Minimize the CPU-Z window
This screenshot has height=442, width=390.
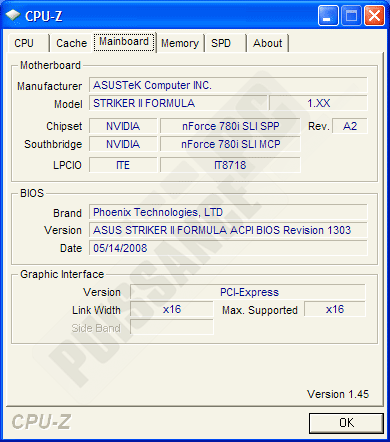click(328, 15)
